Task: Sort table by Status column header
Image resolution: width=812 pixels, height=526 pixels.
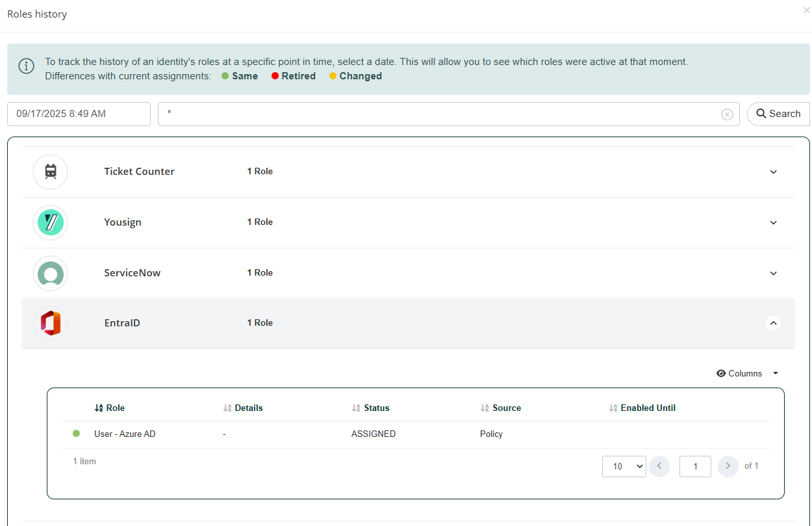Action: 376,408
